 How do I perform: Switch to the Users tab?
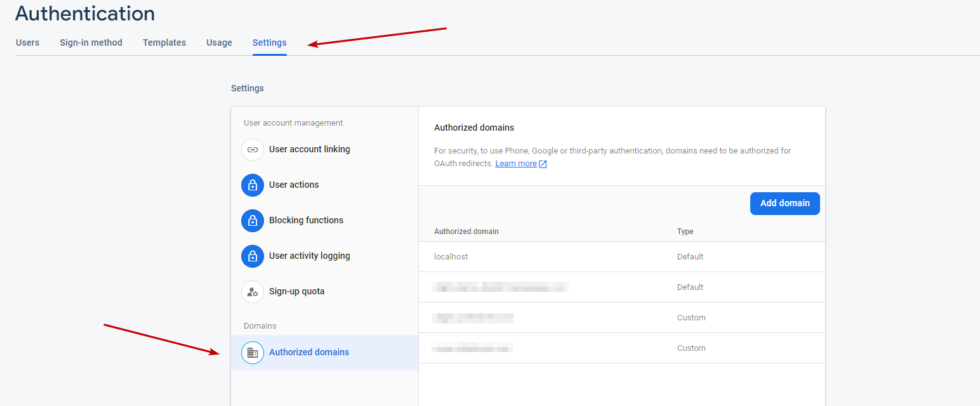tap(27, 43)
